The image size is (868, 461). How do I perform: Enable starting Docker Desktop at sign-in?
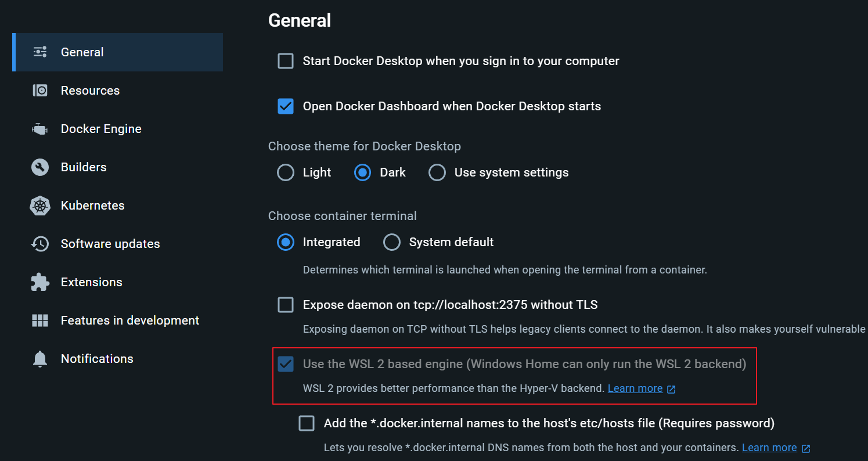pyautogui.click(x=286, y=60)
